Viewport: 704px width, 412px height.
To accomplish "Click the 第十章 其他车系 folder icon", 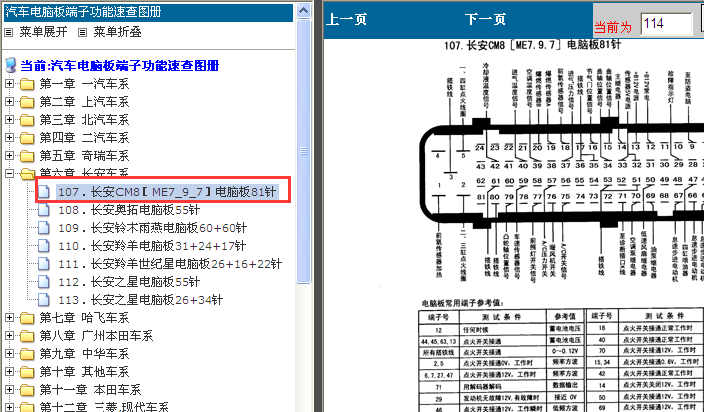I will click(27, 372).
